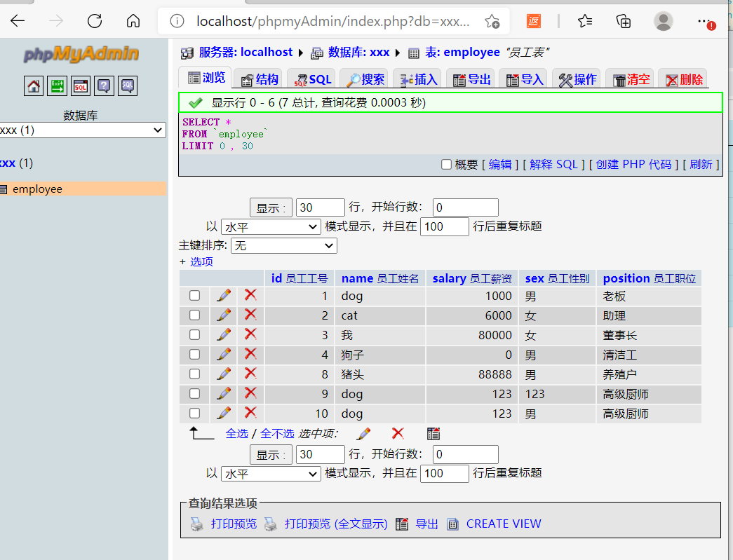Image resolution: width=733 pixels, height=560 pixels.
Task: Click the 全选 link to select all rows
Action: coord(237,433)
